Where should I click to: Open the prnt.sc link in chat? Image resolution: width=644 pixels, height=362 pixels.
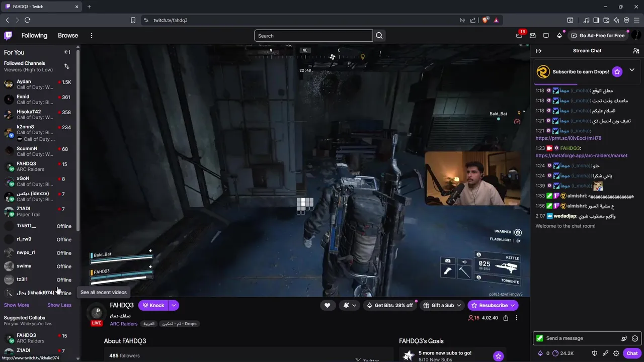click(x=568, y=138)
